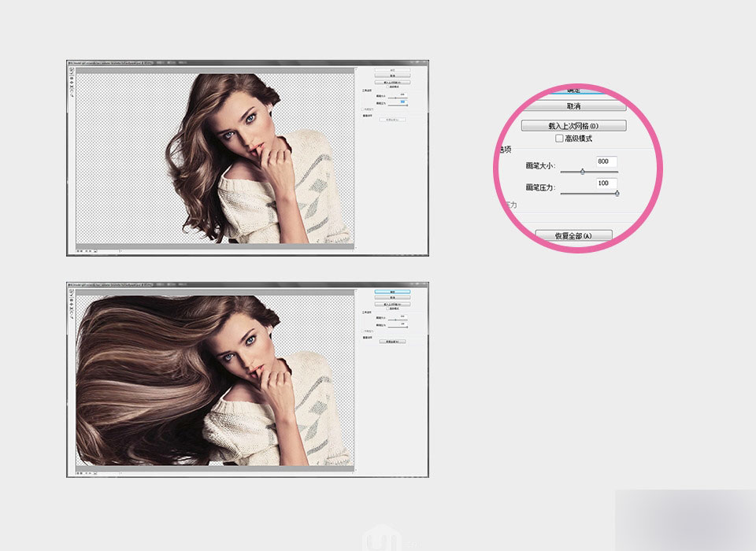This screenshot has height=551, width=756.
Task: Adjust brush size slider in lower Liquify window
Action: pos(395,320)
